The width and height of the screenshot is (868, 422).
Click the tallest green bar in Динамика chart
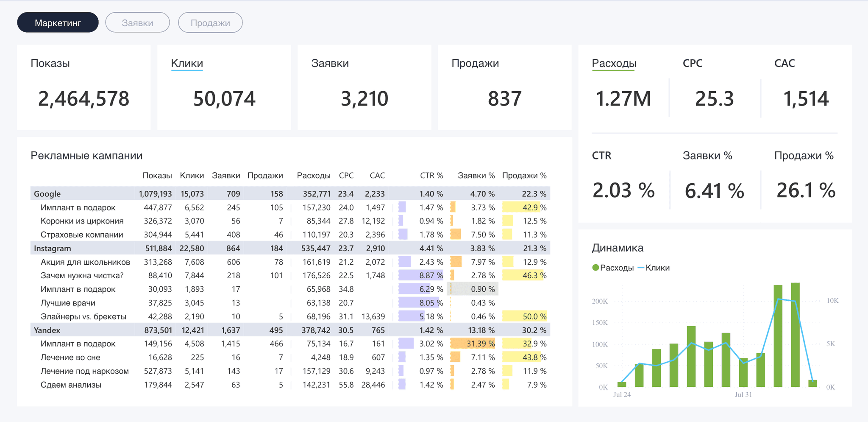coord(795,335)
